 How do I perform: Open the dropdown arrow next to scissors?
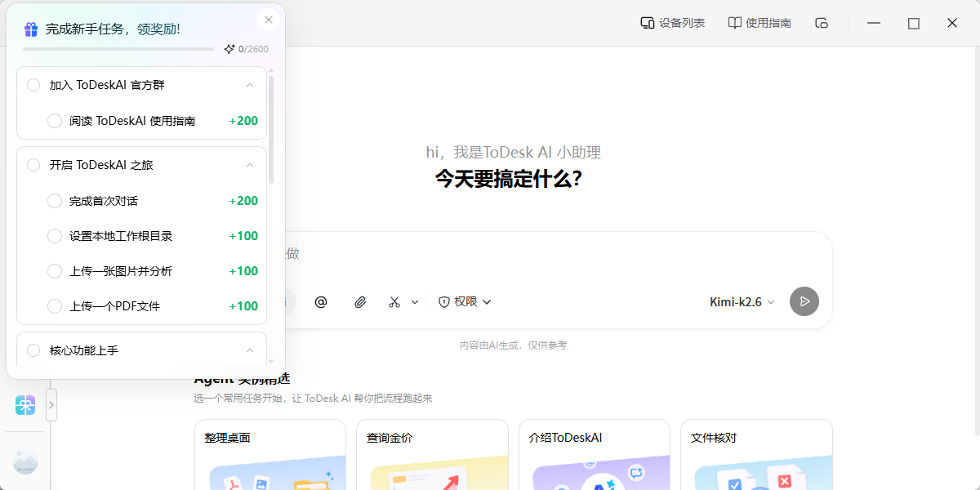coord(415,302)
